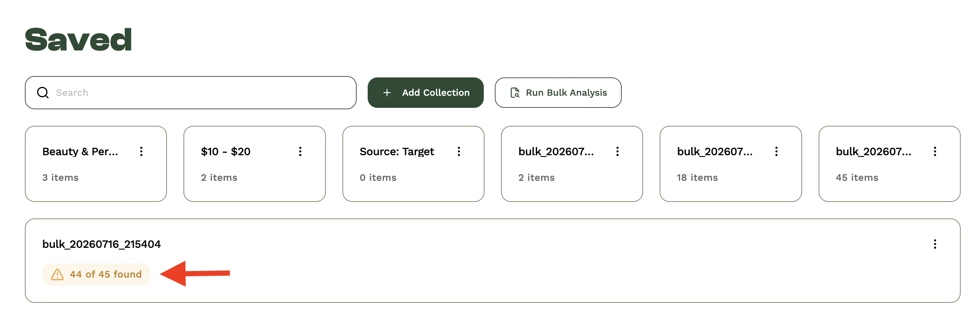This screenshot has width=980, height=327.
Task: Open options for the 45 items bulk collection
Action: (x=935, y=151)
